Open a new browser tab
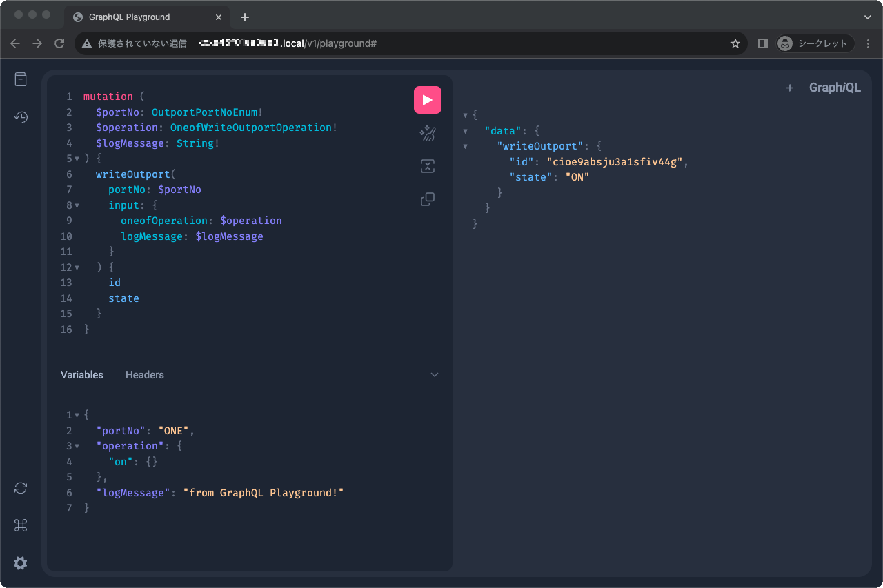 point(244,17)
